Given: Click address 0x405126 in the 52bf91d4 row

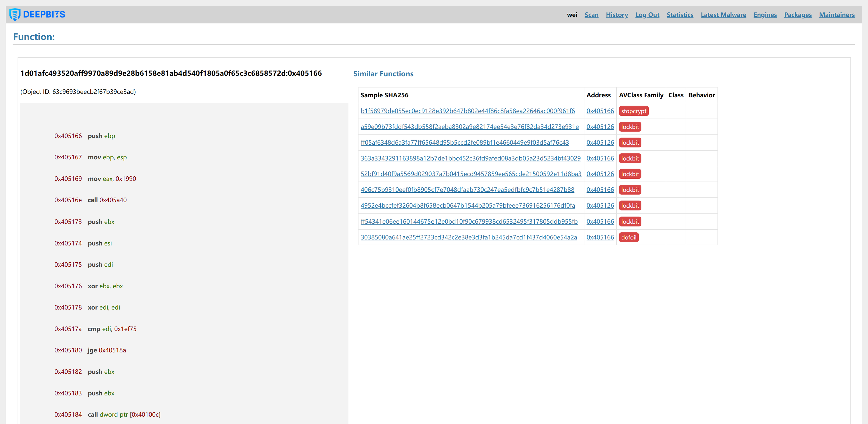Looking at the screenshot, I should 600,174.
